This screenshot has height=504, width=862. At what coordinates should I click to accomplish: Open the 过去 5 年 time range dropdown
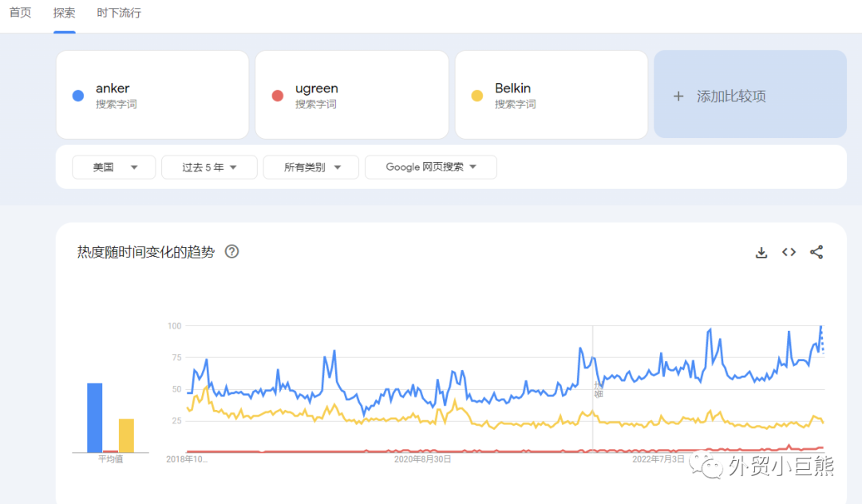[x=208, y=167]
